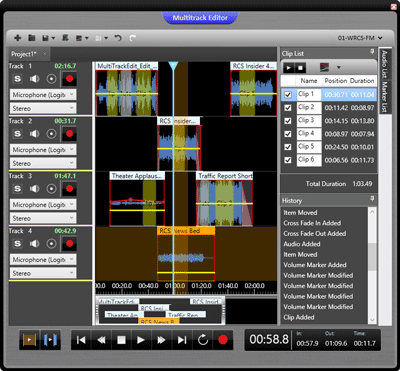Open the save button dropdown arrow
Image resolution: width=400 pixels, height=371 pixels.
(53, 38)
